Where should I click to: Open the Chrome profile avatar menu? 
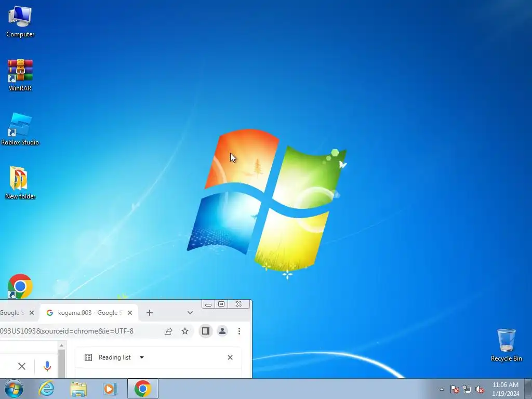pyautogui.click(x=222, y=331)
